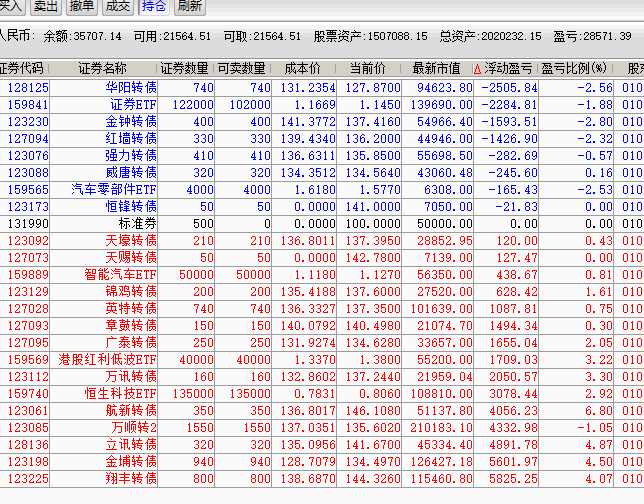Click current price 146.1080
The image size is (644, 504).
(x=373, y=411)
